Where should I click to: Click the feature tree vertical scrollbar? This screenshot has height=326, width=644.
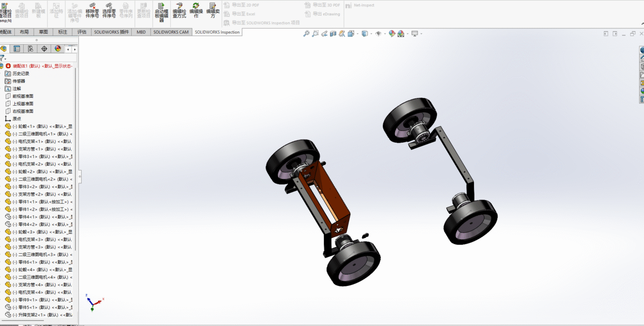(x=76, y=159)
